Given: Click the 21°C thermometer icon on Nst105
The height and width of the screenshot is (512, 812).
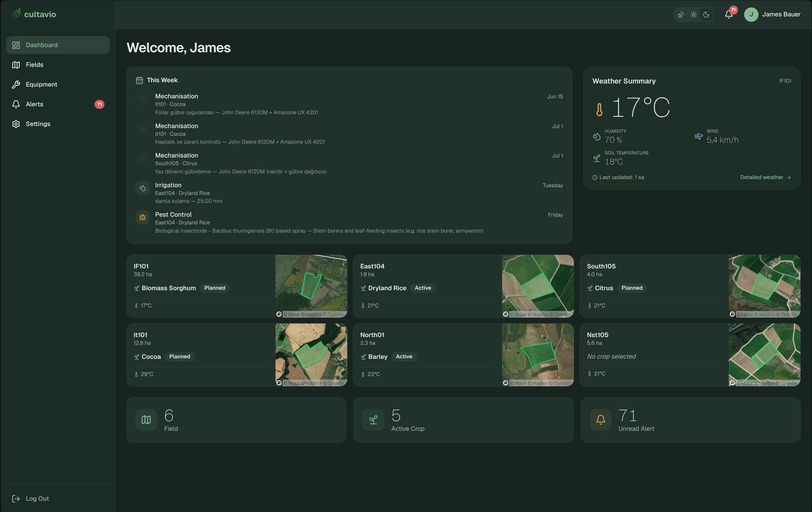Looking at the screenshot, I should coord(589,374).
